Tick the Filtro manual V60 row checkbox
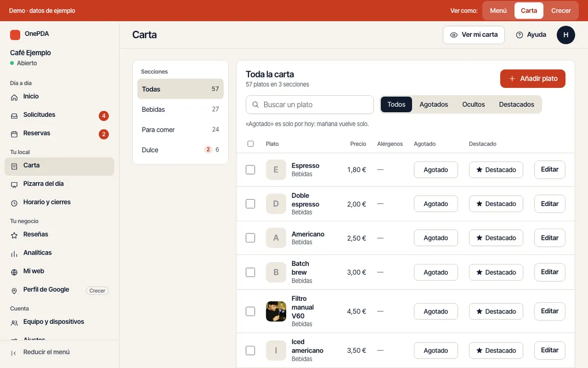Image resolution: width=588 pixels, height=368 pixels. point(250,312)
